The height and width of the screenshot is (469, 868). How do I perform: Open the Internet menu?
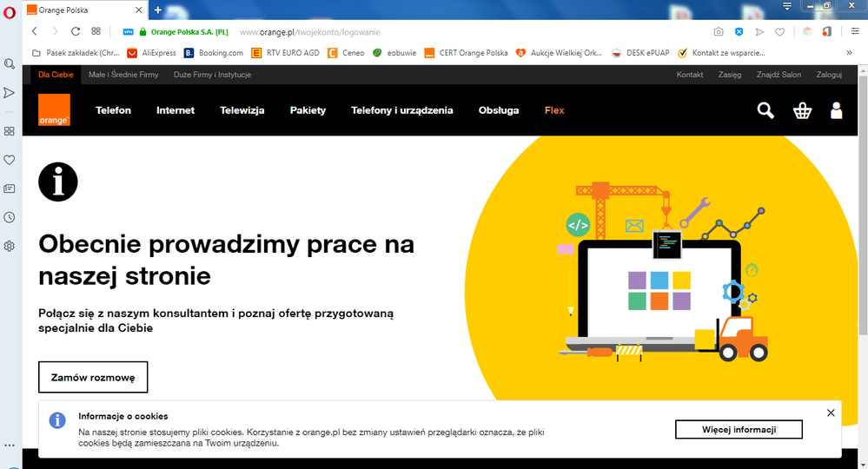pos(176,110)
